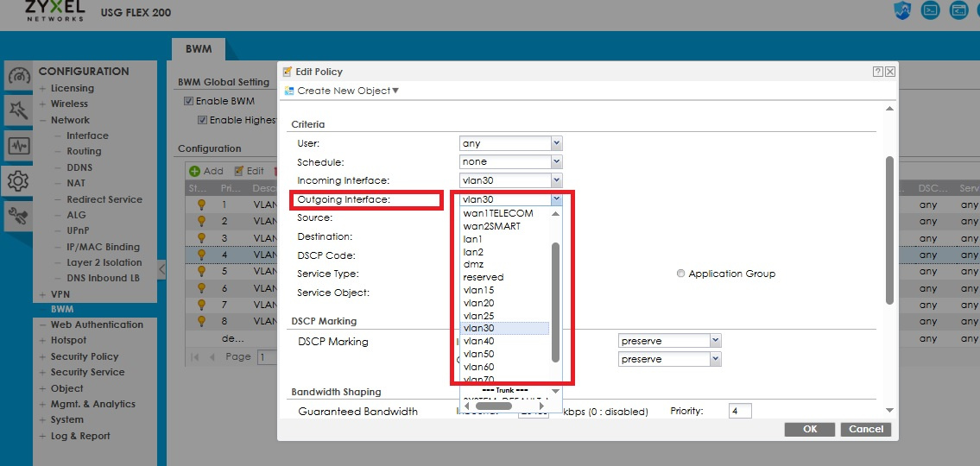This screenshot has width=980, height=466.
Task: Toggle the status bulb of policy row 8
Action: click(x=201, y=321)
